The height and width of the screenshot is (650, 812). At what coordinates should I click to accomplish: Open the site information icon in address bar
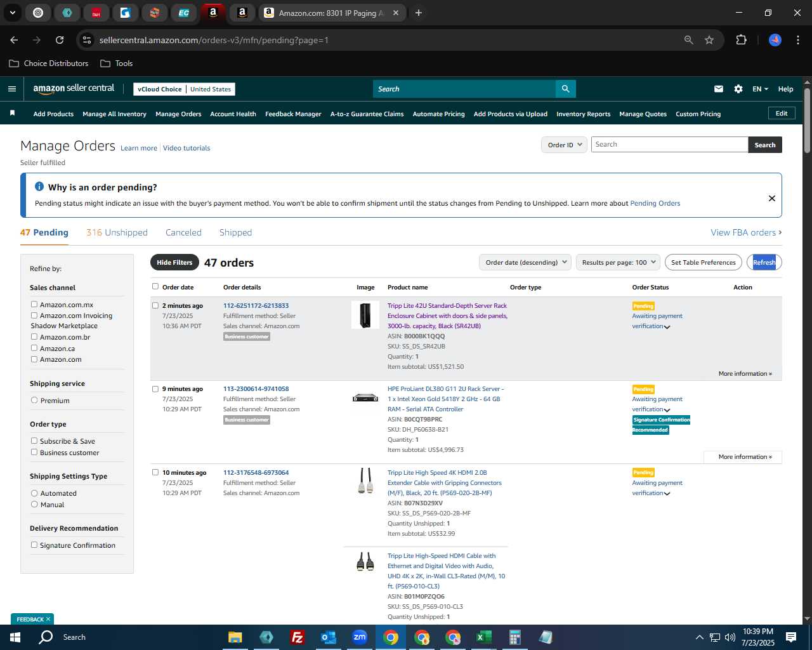point(87,40)
